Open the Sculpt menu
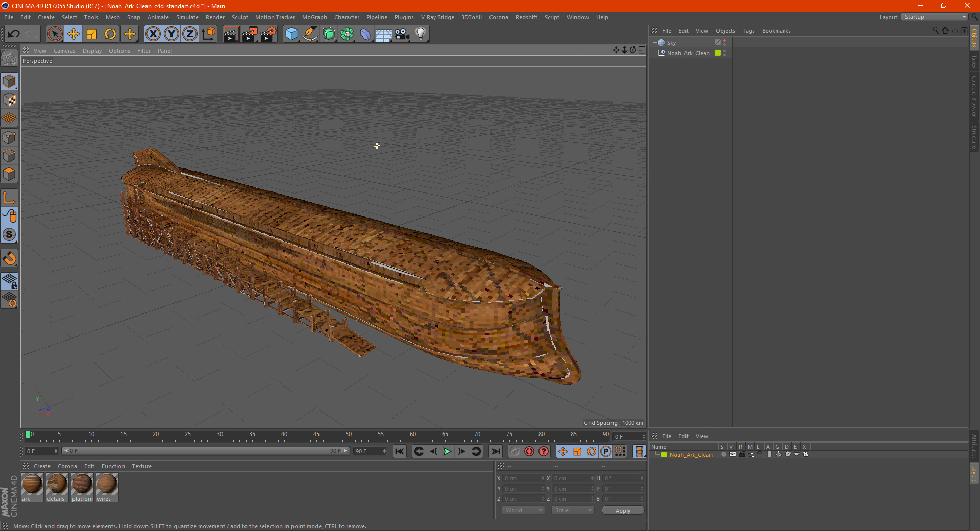980x531 pixels. 239,17
